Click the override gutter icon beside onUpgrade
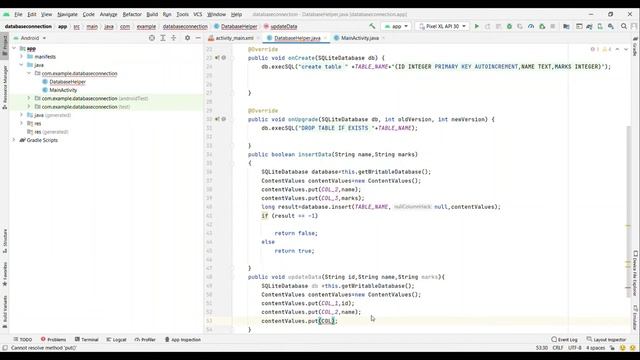The image size is (640, 360). pos(218,119)
